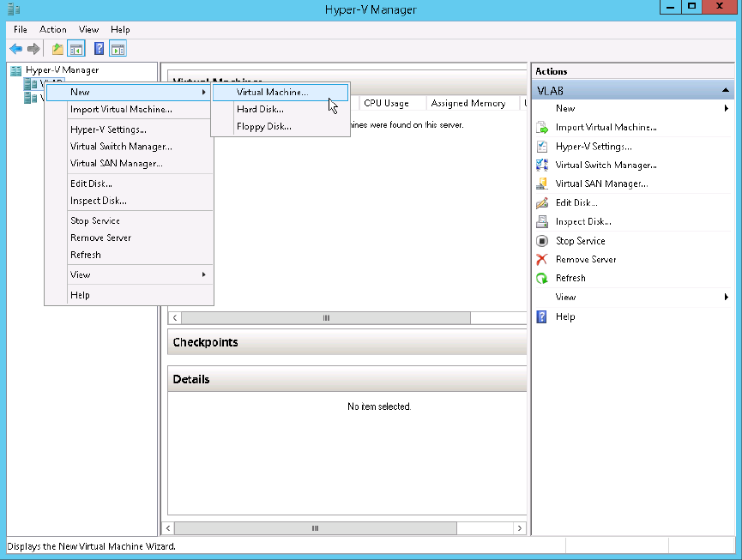Expand the New submenu in context menu

tap(128, 93)
